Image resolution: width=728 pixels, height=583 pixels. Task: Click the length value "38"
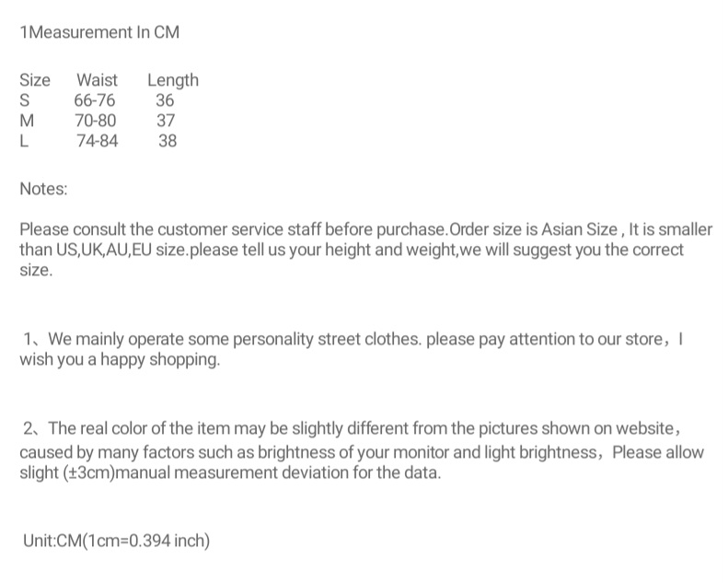tap(167, 141)
